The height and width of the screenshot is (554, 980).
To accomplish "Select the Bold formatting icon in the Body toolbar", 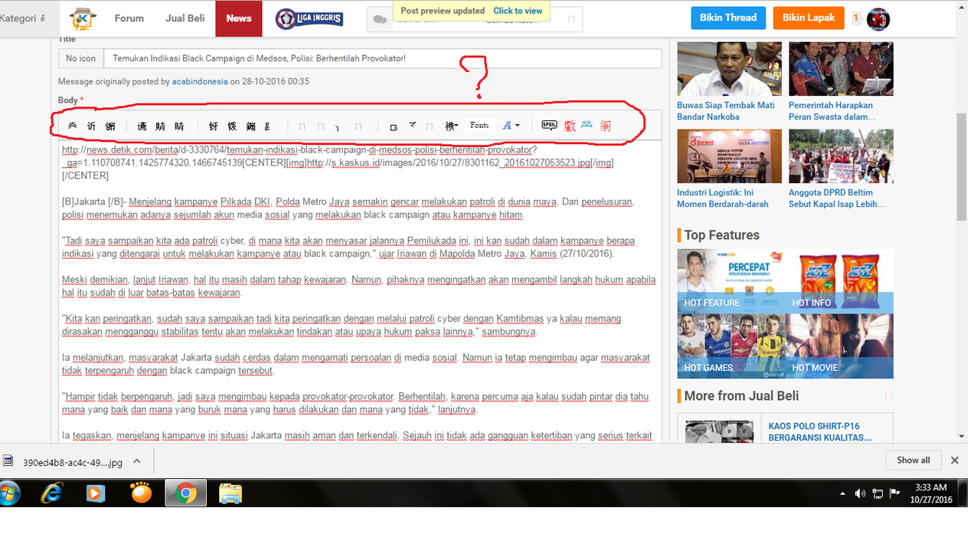I will [x=73, y=126].
